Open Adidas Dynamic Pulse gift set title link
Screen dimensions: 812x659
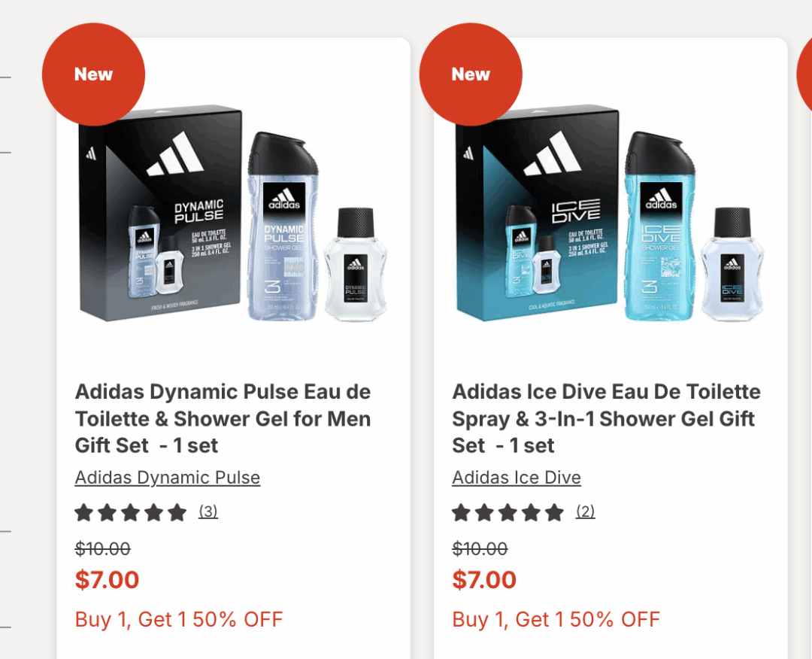[x=223, y=418]
